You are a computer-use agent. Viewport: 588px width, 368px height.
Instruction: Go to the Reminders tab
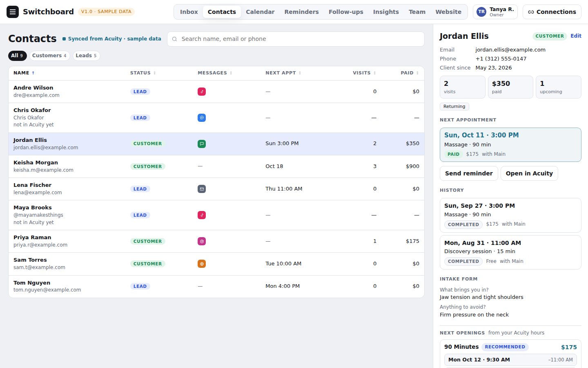tap(302, 12)
